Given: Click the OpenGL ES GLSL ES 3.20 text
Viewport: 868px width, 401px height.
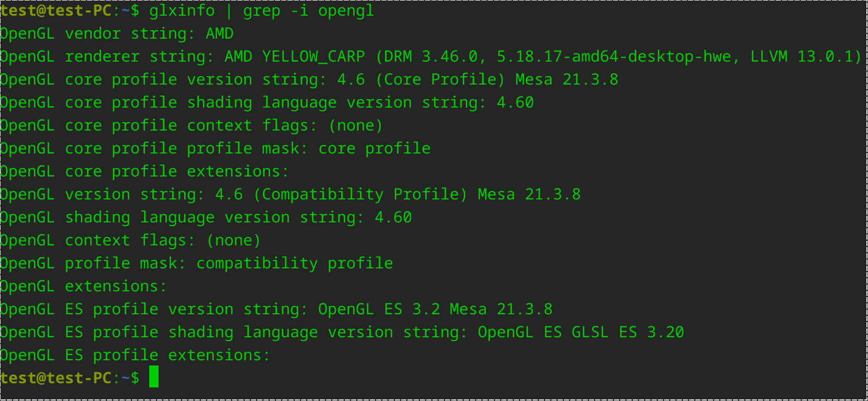Looking at the screenshot, I should tap(581, 332).
